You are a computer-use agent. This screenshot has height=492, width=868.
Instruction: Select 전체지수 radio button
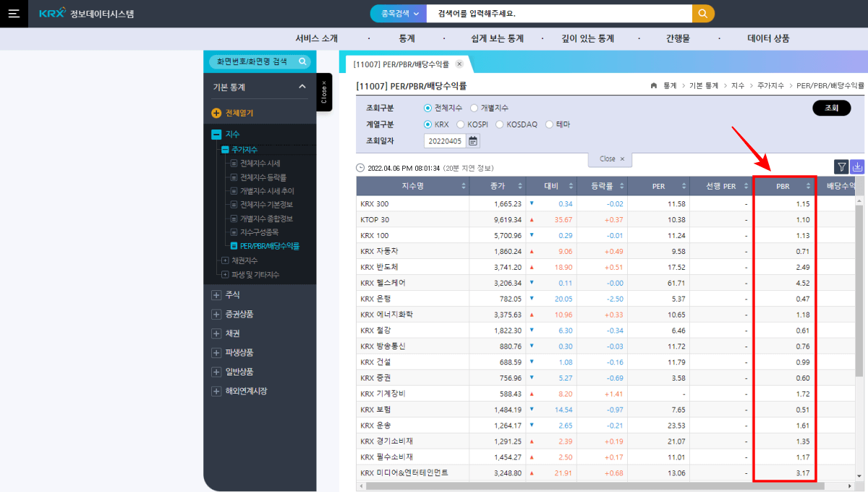[427, 108]
